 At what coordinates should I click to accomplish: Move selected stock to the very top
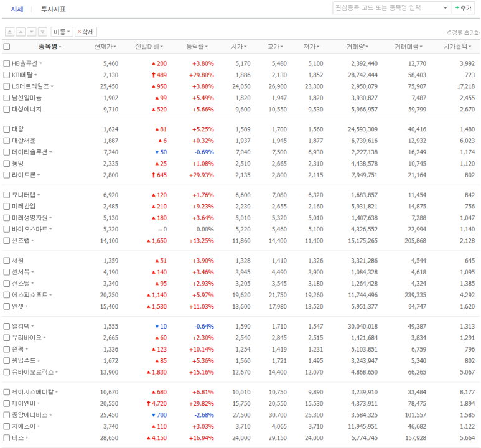pyautogui.click(x=10, y=32)
